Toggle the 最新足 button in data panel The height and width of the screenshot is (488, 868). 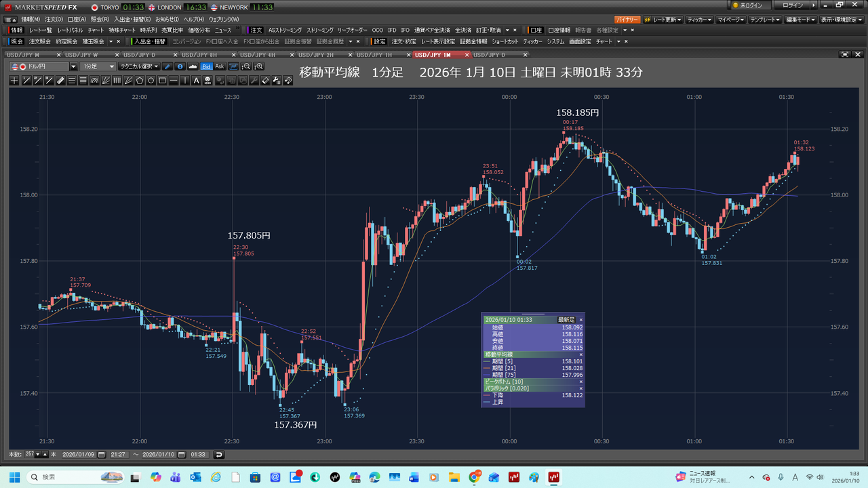click(566, 319)
